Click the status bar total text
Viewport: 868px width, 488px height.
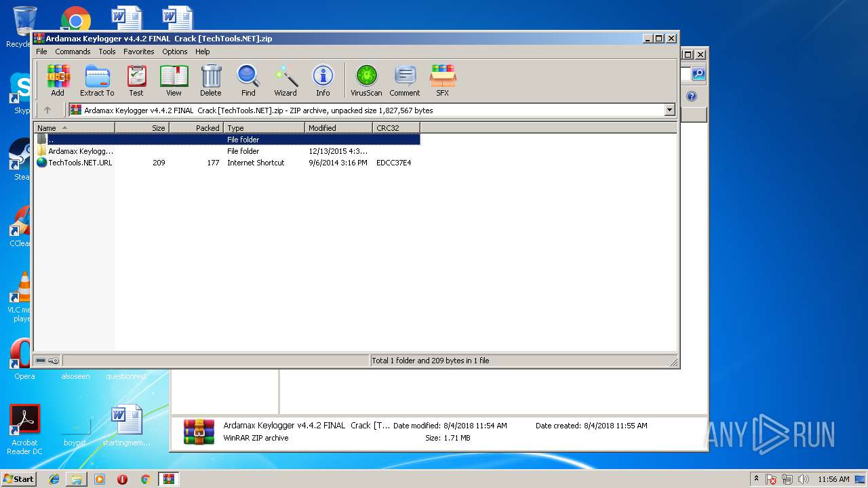430,361
